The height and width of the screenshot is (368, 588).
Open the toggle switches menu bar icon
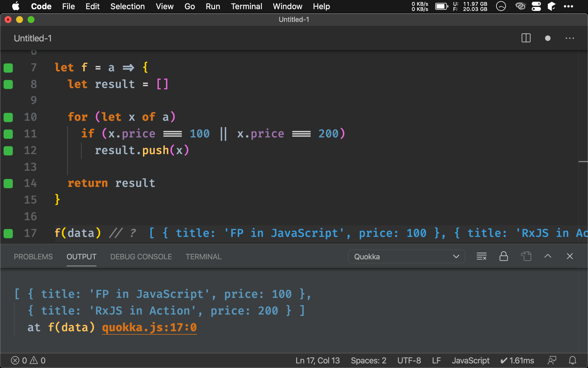point(536,6)
